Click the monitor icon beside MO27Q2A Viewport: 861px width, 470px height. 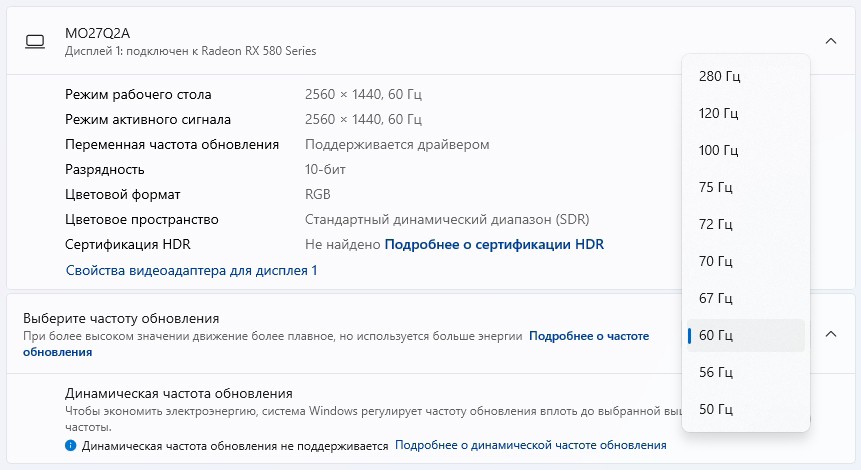[x=35, y=41]
